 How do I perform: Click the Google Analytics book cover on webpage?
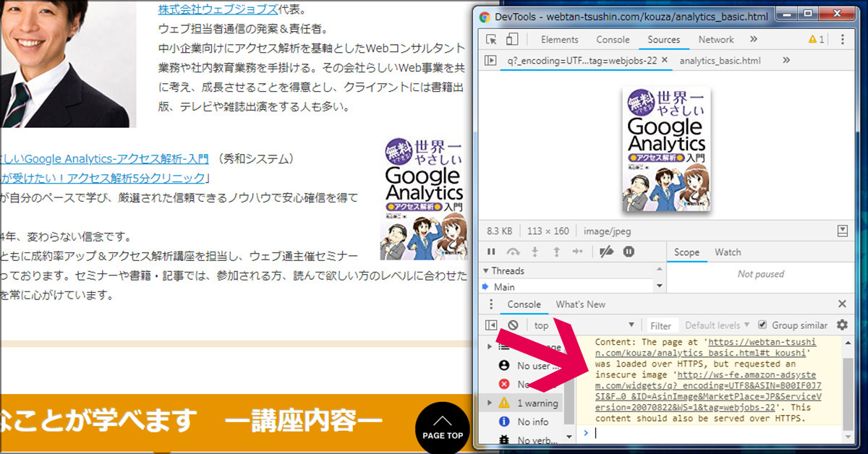click(x=423, y=199)
